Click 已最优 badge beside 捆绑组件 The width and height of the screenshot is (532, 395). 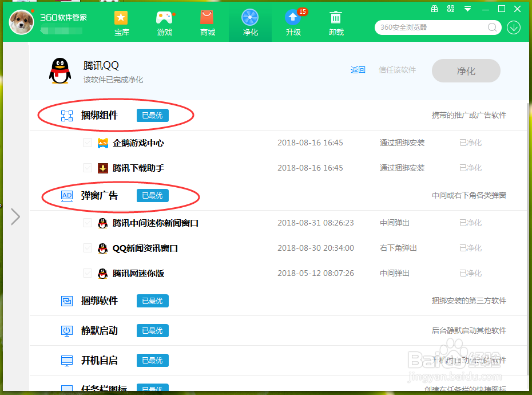tap(152, 116)
